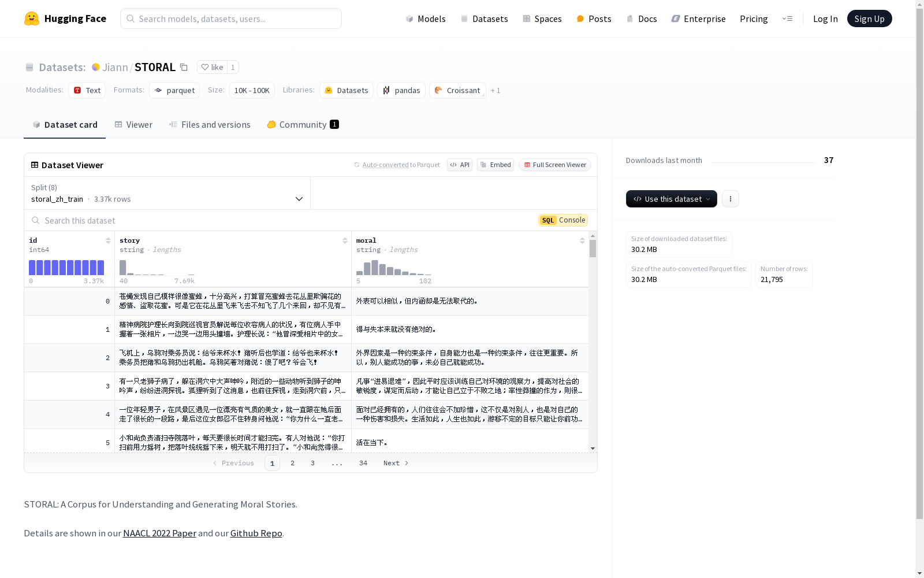
Task: Go to page 2 of the viewer
Action: click(293, 463)
